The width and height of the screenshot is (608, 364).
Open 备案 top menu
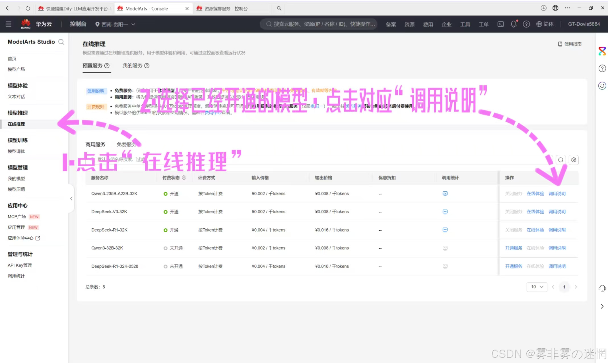[x=391, y=24]
